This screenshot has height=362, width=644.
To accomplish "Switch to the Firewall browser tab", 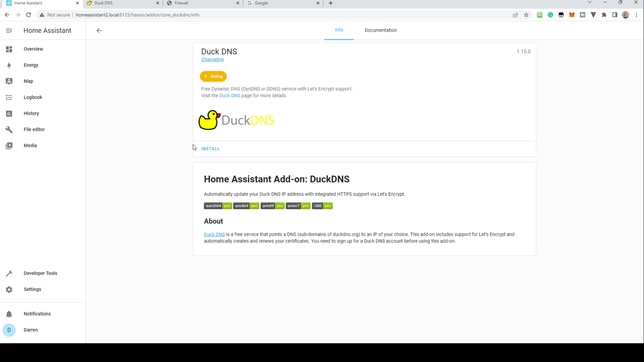I will point(203,3).
